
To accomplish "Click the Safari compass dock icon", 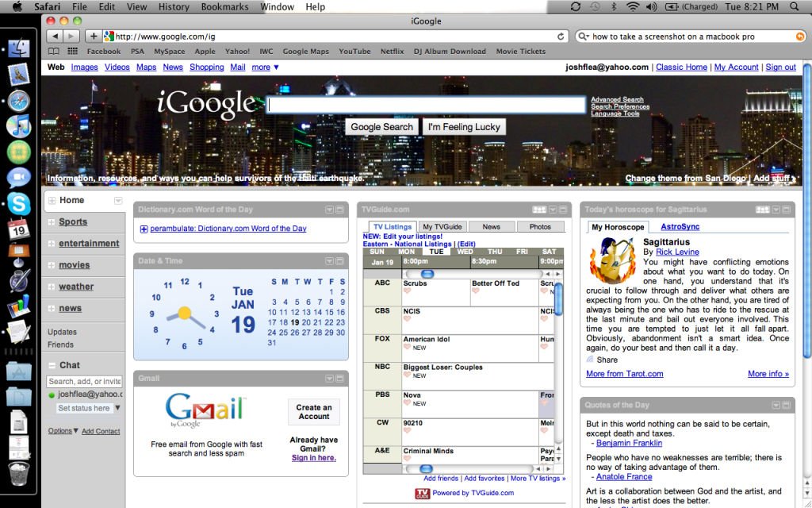I will 19,101.
